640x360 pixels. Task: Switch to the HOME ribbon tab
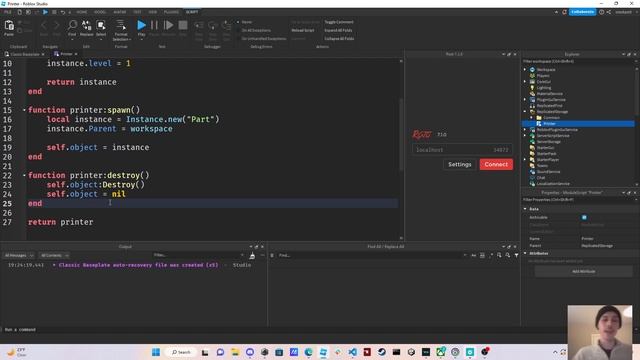pos(82,12)
